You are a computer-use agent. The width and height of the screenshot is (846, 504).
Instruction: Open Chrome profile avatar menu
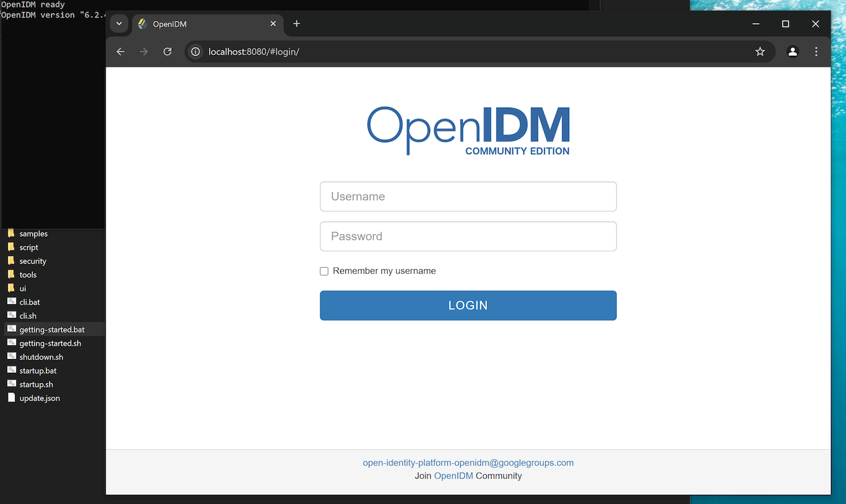tap(792, 52)
